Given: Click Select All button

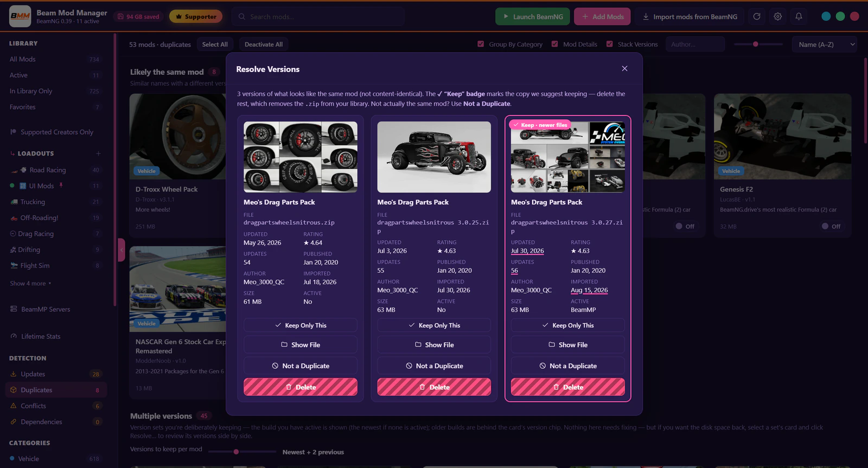Looking at the screenshot, I should [215, 44].
